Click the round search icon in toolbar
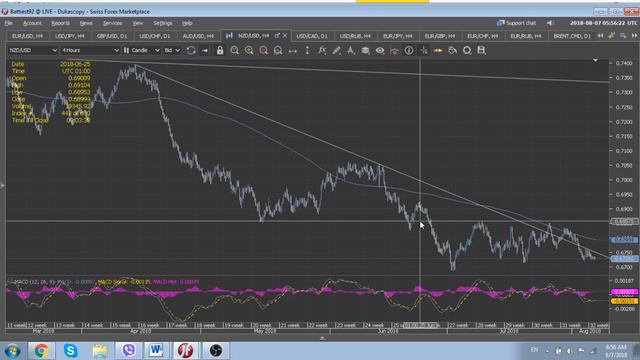640x360 pixels. coord(467,50)
